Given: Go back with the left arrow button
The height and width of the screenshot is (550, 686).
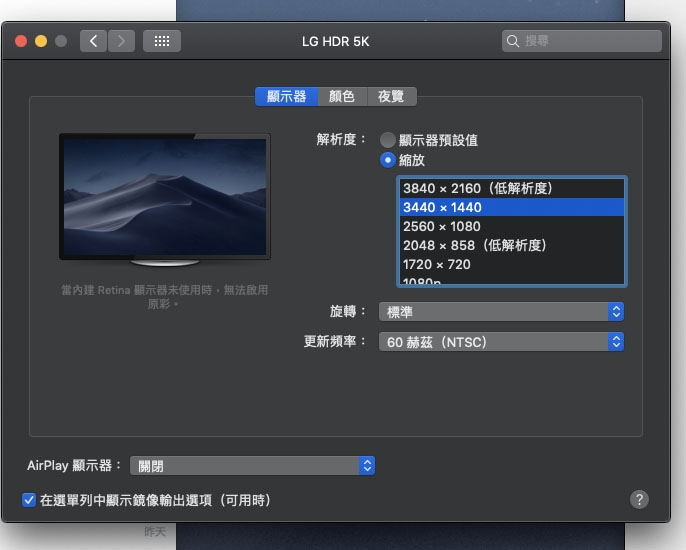Looking at the screenshot, I should click(x=93, y=41).
